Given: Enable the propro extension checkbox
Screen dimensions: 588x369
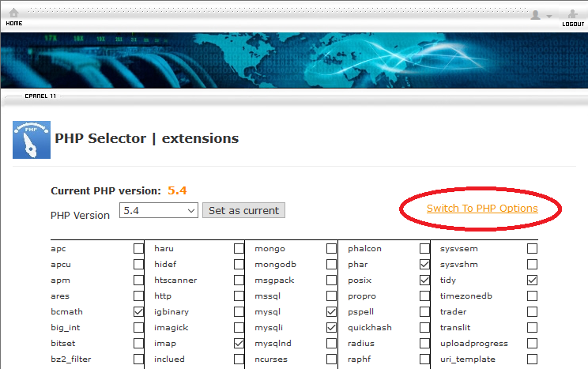Looking at the screenshot, I should pyautogui.click(x=424, y=296).
